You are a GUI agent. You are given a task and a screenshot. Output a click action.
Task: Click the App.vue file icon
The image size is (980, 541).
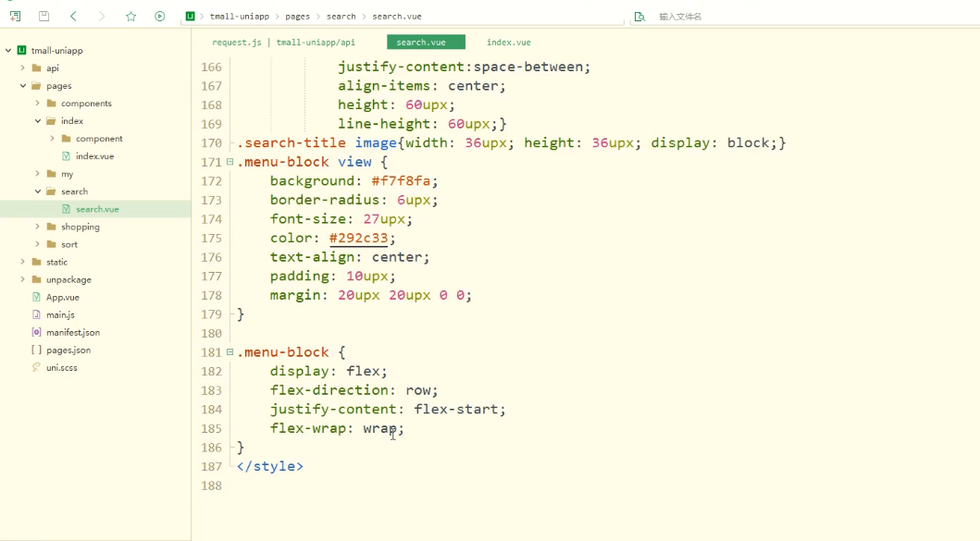click(x=36, y=298)
